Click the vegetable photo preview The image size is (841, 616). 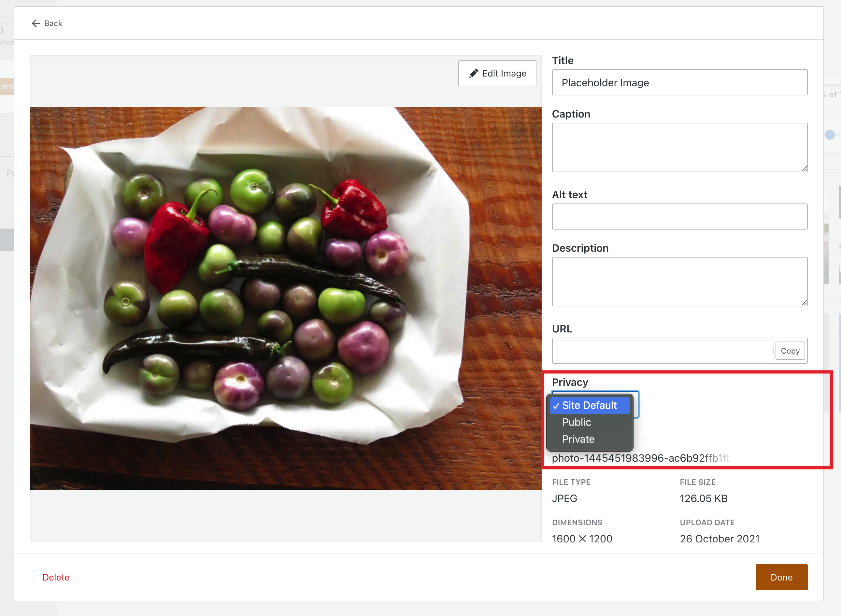click(285, 298)
